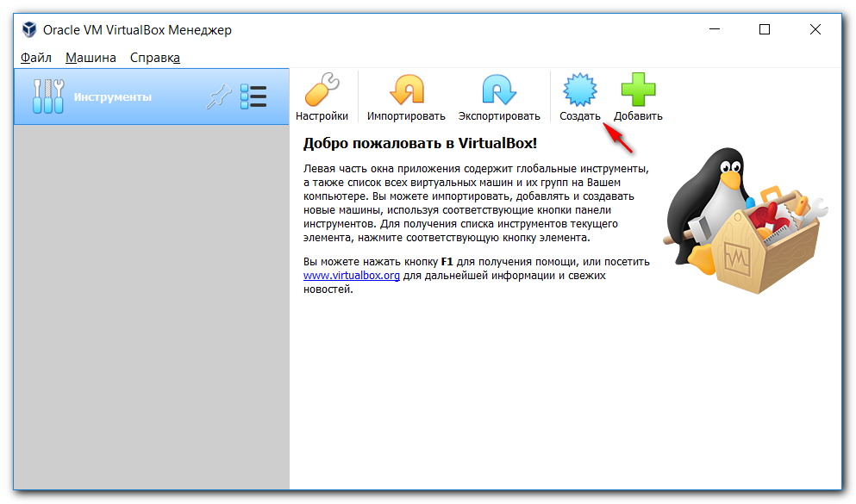Select the Инструменты item in left panel
Image resolution: width=856 pixels, height=504 pixels.
(x=151, y=96)
